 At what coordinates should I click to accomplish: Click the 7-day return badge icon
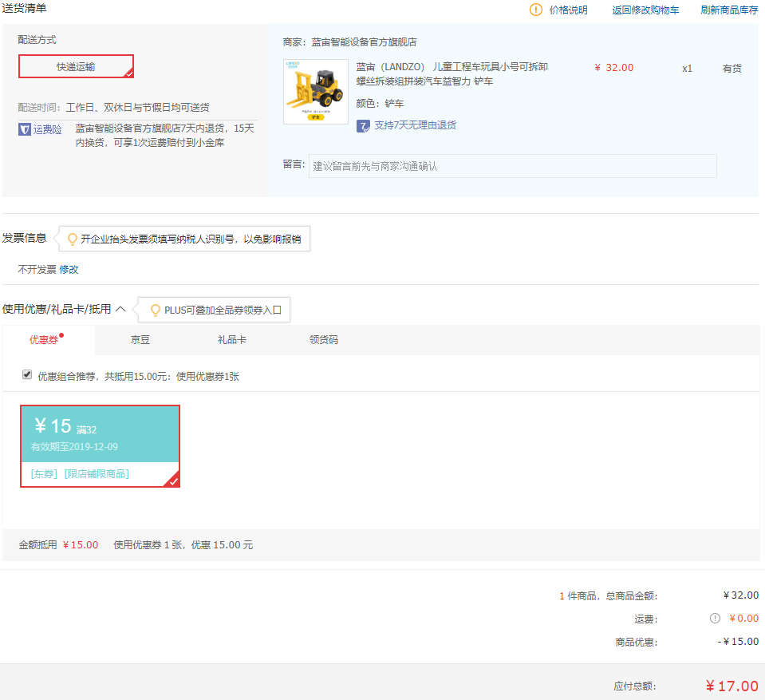click(363, 126)
